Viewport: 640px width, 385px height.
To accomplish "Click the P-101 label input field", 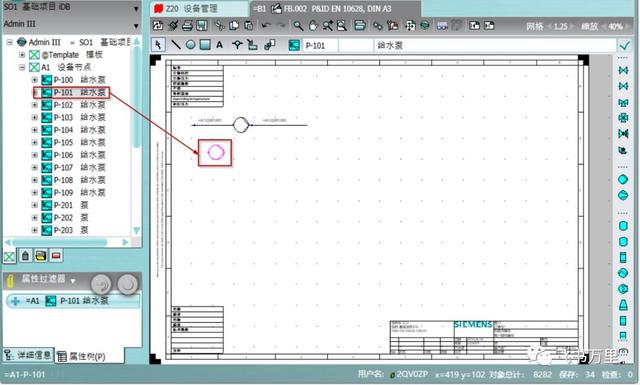I will pyautogui.click(x=320, y=45).
